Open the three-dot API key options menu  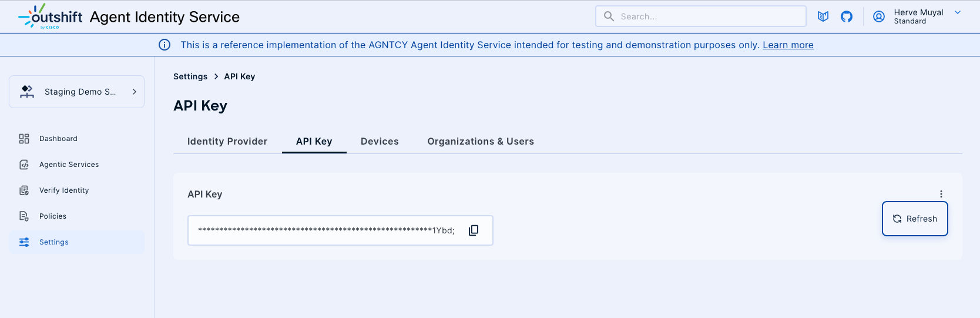(941, 194)
